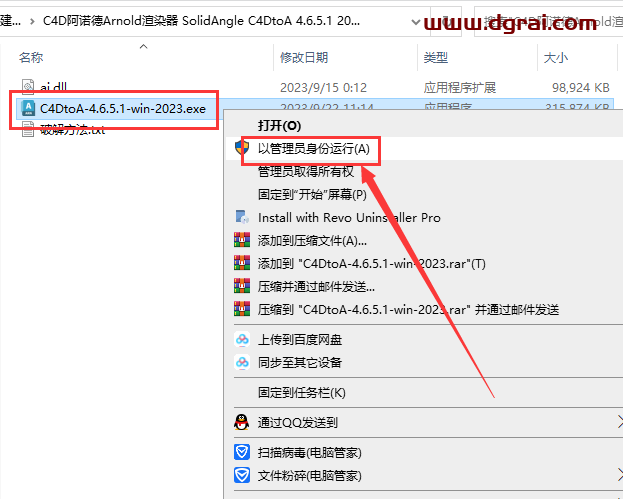Choose 管理员取得所有权 menu entry

pyautogui.click(x=306, y=172)
